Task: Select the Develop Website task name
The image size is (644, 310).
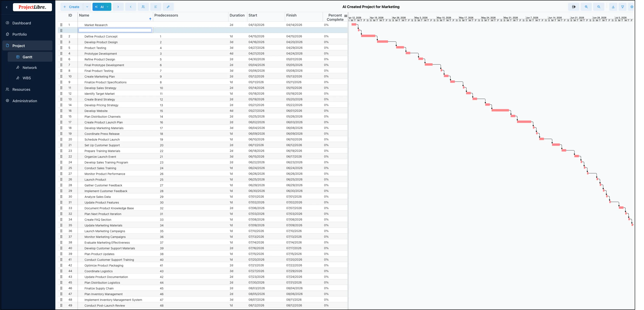Action: tap(96, 111)
